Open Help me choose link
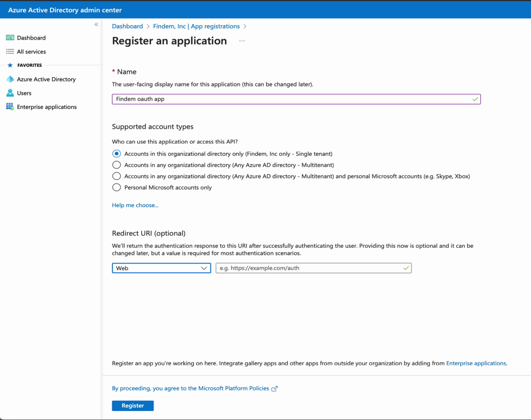The image size is (531, 420). tap(135, 205)
